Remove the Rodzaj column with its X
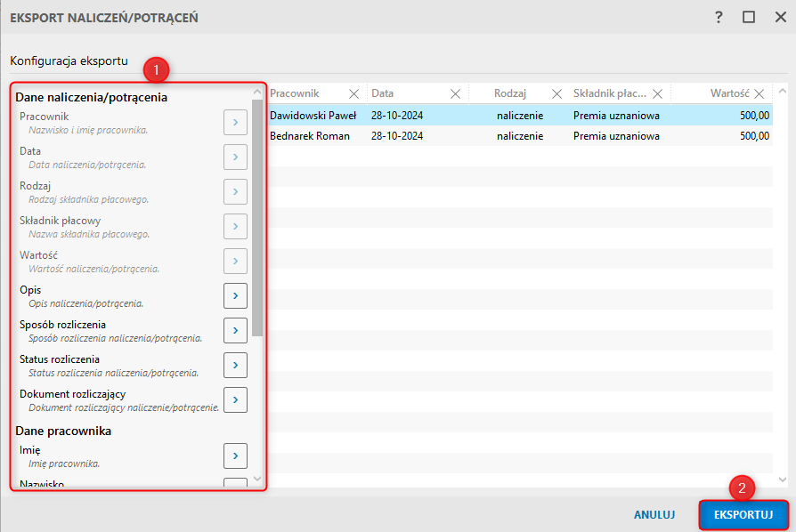The image size is (796, 532). (556, 93)
